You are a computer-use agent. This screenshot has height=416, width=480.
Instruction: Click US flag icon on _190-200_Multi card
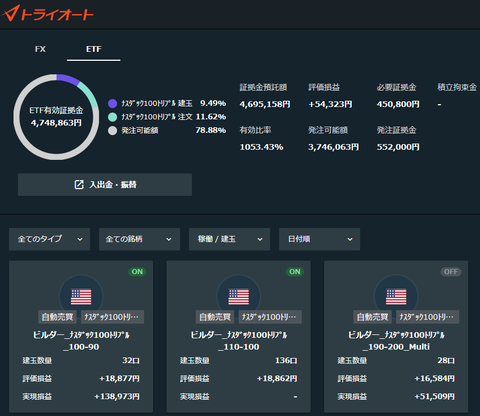(396, 296)
